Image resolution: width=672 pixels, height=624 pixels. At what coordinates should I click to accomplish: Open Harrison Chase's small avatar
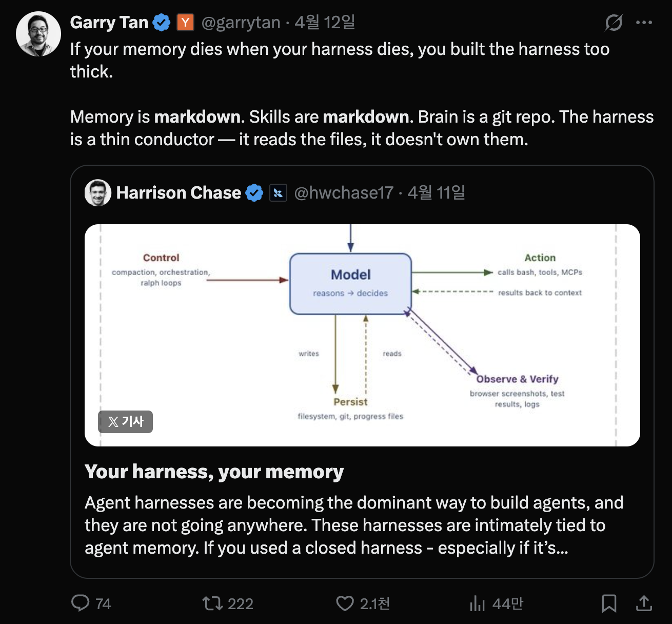click(x=98, y=192)
